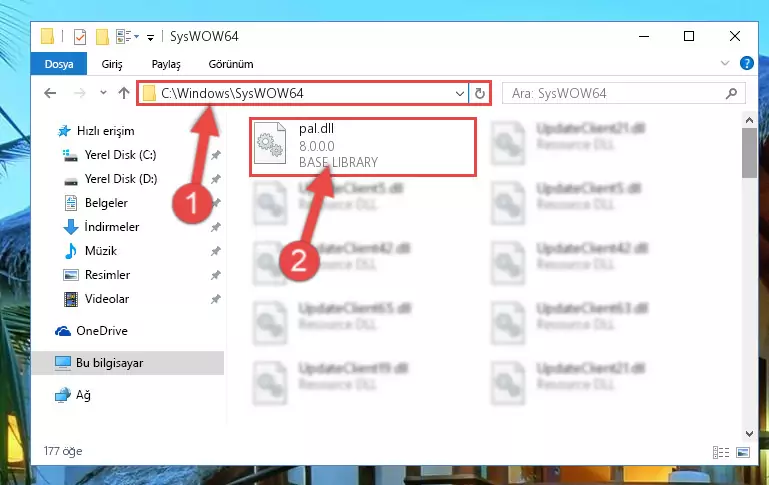
Task: Click the folder icon in the title bar
Action: point(47,37)
